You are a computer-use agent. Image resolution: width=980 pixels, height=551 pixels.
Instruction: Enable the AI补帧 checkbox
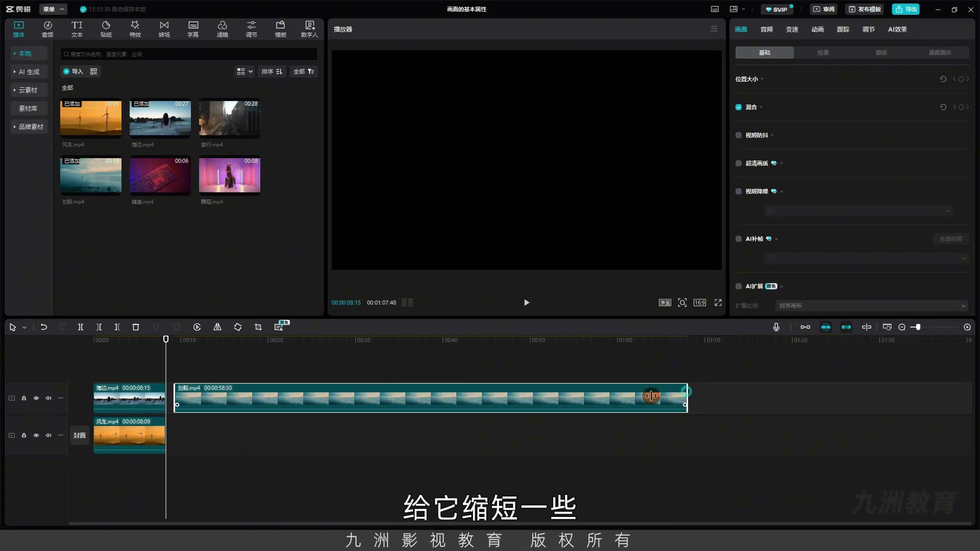[x=739, y=239]
